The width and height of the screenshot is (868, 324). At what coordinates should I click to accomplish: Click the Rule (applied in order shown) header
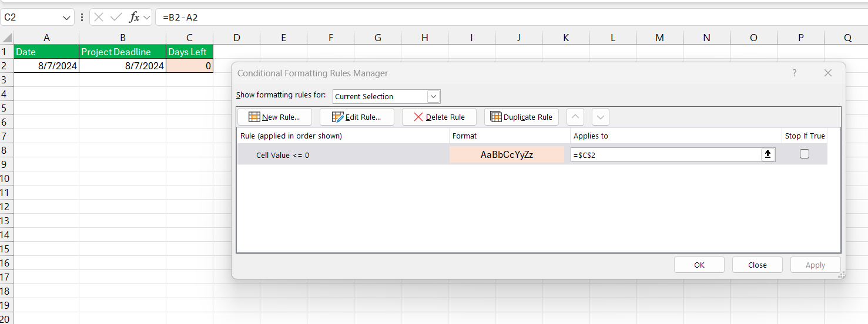tap(343, 136)
